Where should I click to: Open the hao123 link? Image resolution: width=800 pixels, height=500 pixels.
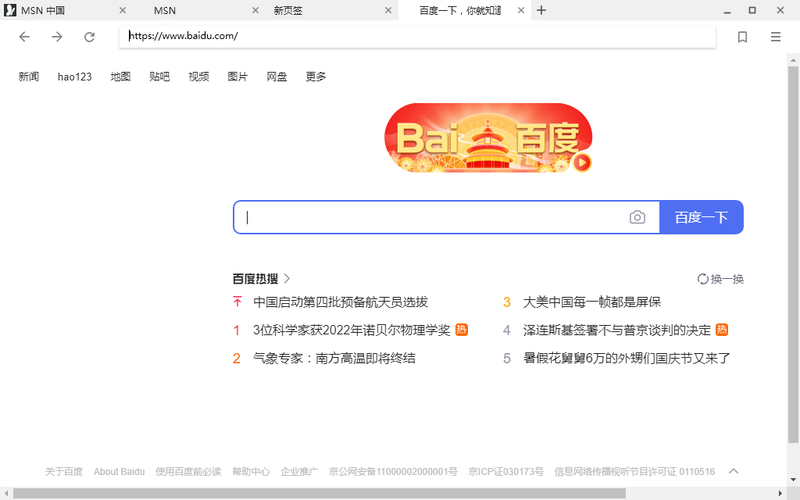pos(74,77)
